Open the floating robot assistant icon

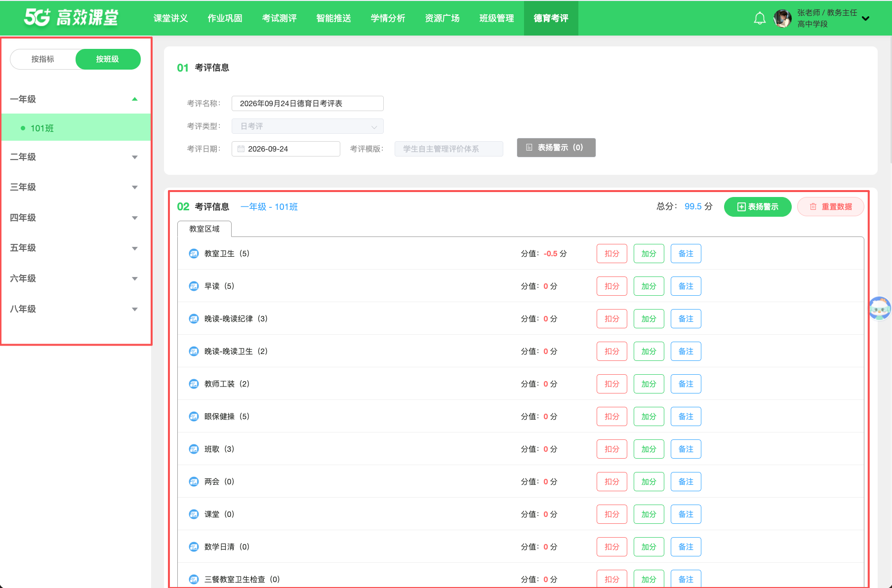coord(880,308)
